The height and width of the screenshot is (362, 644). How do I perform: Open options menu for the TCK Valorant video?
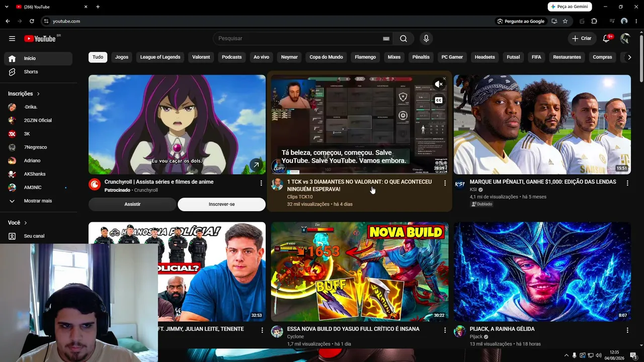[x=445, y=184]
